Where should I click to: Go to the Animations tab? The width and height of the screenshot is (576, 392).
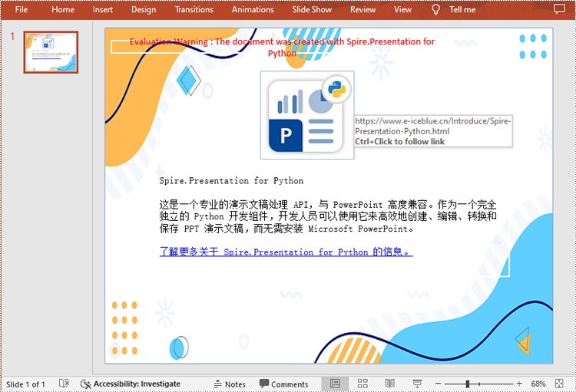[253, 9]
